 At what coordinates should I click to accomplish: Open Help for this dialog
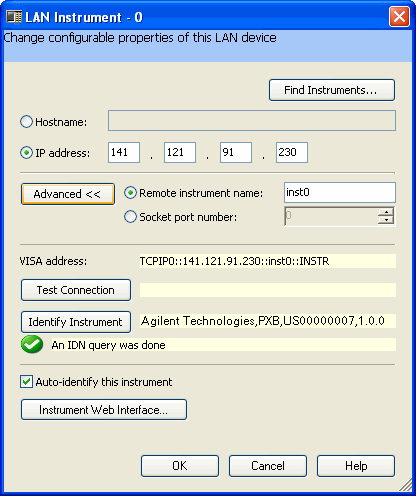[x=356, y=466]
